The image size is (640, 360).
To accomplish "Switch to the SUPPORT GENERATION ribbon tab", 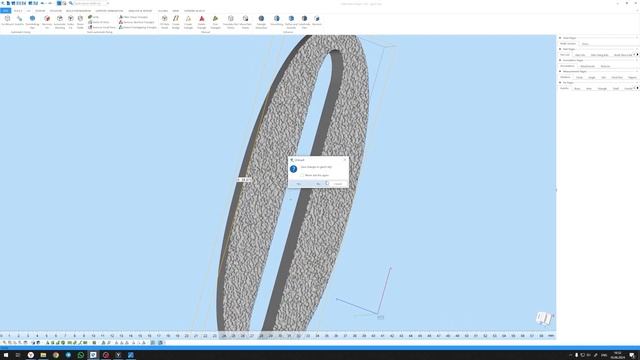I will click(x=109, y=11).
